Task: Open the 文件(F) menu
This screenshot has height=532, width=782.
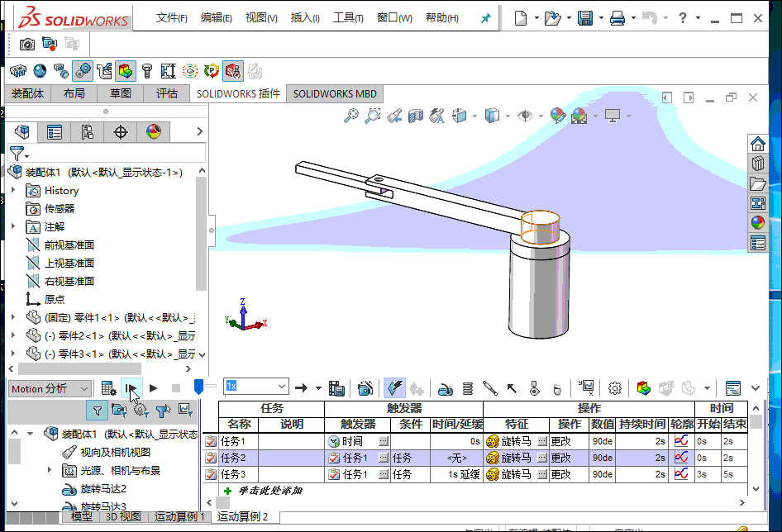Action: (172, 18)
